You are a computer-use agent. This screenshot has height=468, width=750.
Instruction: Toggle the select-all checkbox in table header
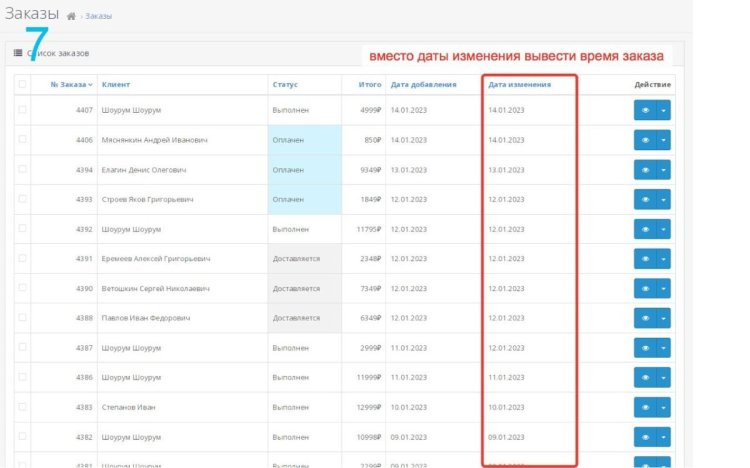point(23,85)
